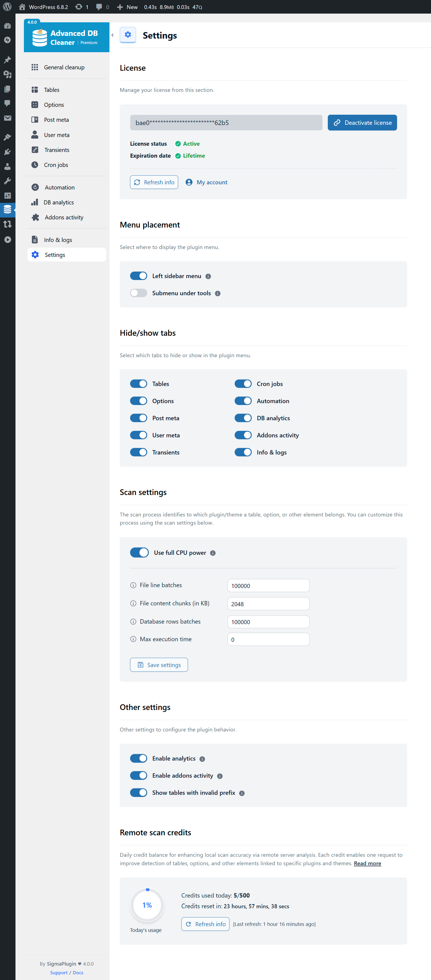Toggle User meta tab visibility switch
Image resolution: width=431 pixels, height=980 pixels.
pyautogui.click(x=138, y=435)
